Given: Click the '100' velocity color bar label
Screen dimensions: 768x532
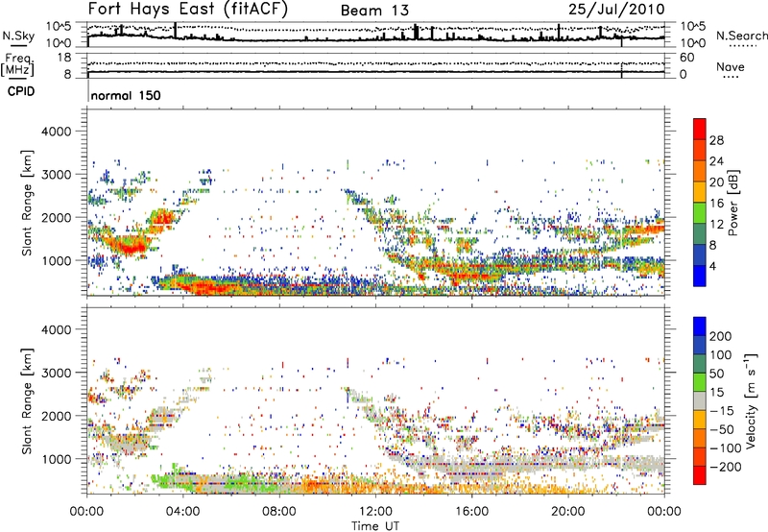Looking at the screenshot, I should pyautogui.click(x=721, y=355).
